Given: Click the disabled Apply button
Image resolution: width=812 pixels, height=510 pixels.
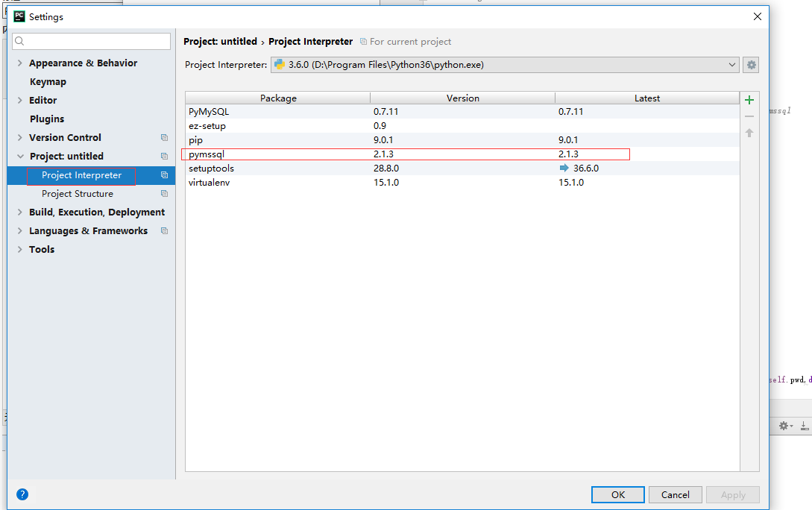Looking at the screenshot, I should (x=733, y=494).
